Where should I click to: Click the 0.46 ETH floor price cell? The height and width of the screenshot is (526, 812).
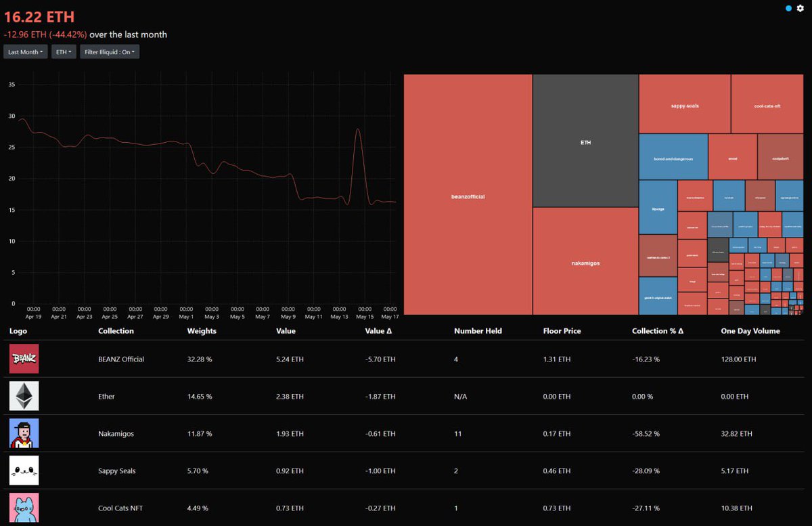coord(557,470)
